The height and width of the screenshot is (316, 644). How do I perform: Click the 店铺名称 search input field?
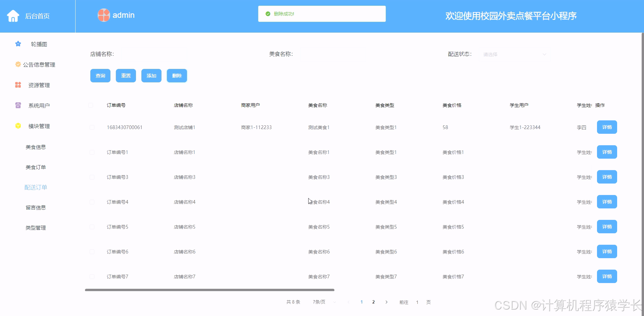[154, 54]
